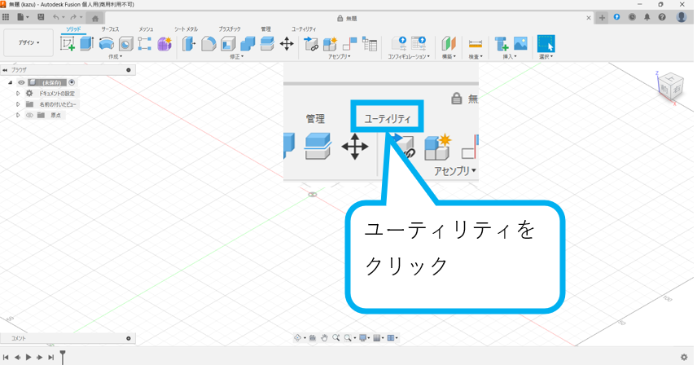
Task: Expand the Construct panel dropdown
Action: pos(449,57)
